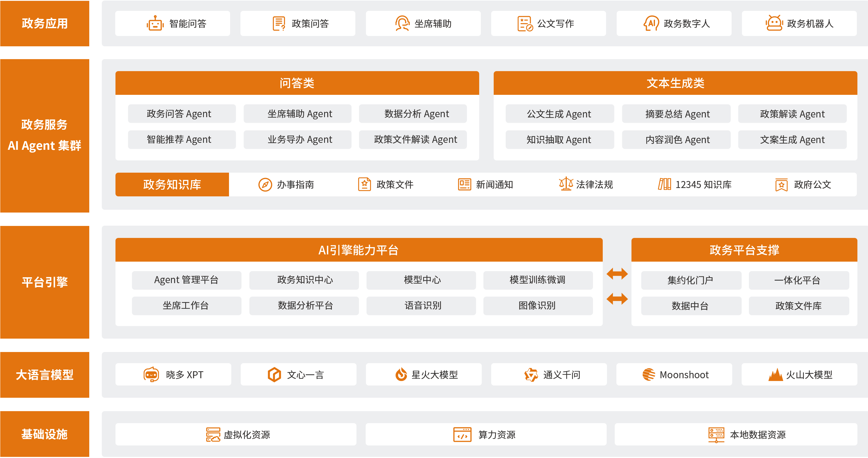Click the 平台引擎 sidebar block

pos(44,282)
